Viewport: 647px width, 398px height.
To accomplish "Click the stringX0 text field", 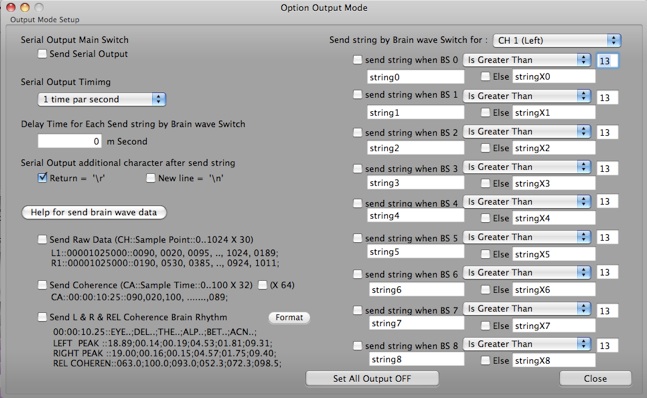I will pyautogui.click(x=554, y=76).
